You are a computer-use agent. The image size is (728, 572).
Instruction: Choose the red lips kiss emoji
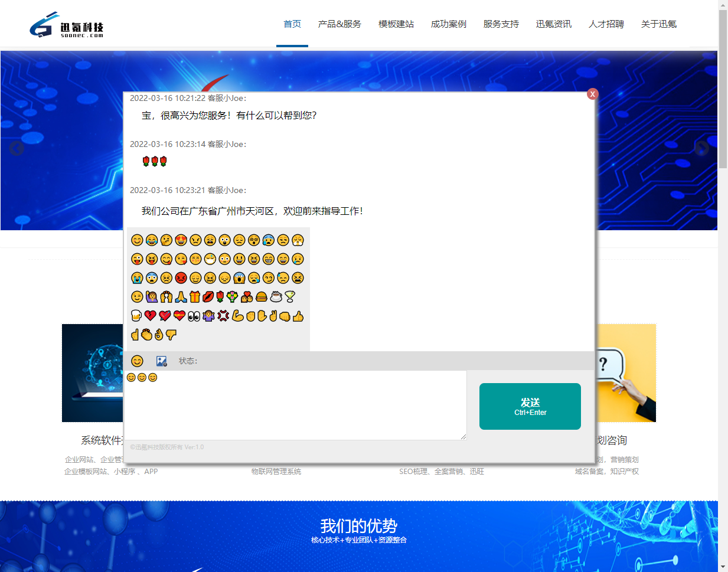tap(208, 297)
